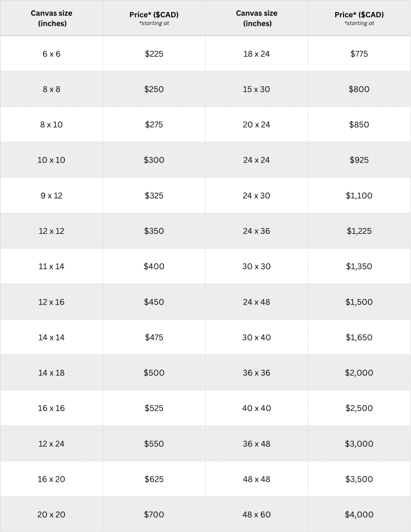
Task: Select the 24 x 24 canvas size
Action: coord(256,160)
